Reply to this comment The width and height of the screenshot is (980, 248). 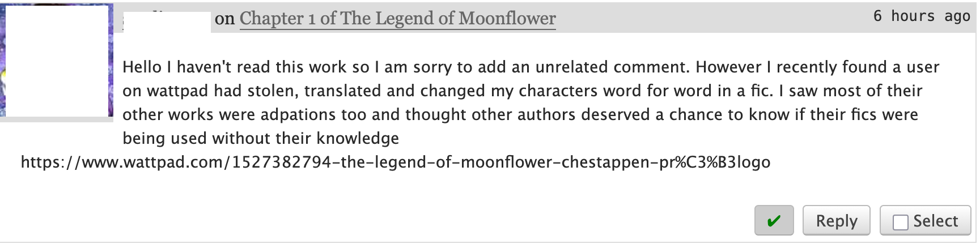tap(836, 221)
